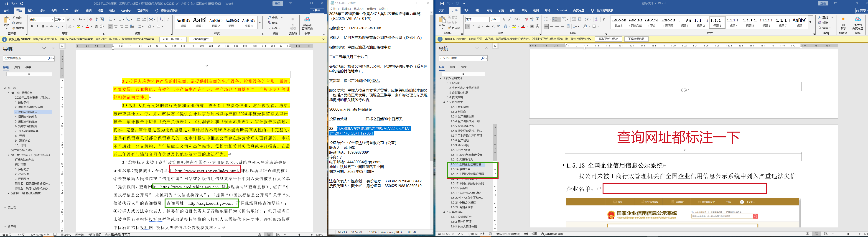This screenshot has height=237, width=868.
Task: Click 加载项 icon in right Word window
Action: (843, 23)
